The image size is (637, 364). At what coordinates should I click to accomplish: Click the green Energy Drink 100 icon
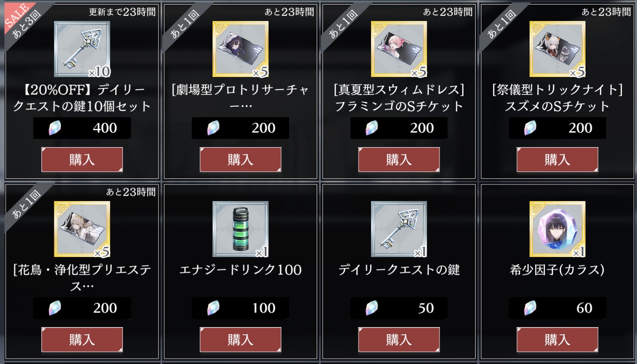[x=240, y=229]
